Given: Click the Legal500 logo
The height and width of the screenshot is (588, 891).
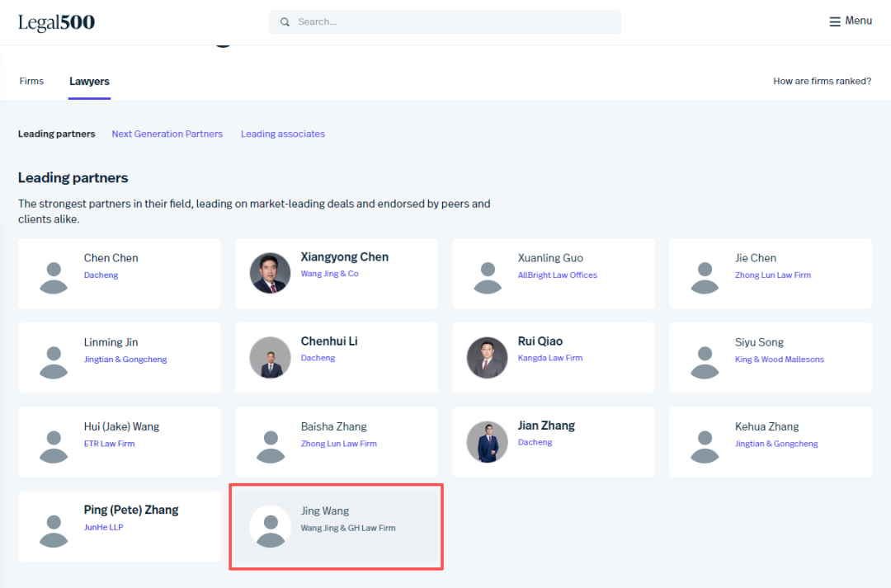Looking at the screenshot, I should 56,22.
